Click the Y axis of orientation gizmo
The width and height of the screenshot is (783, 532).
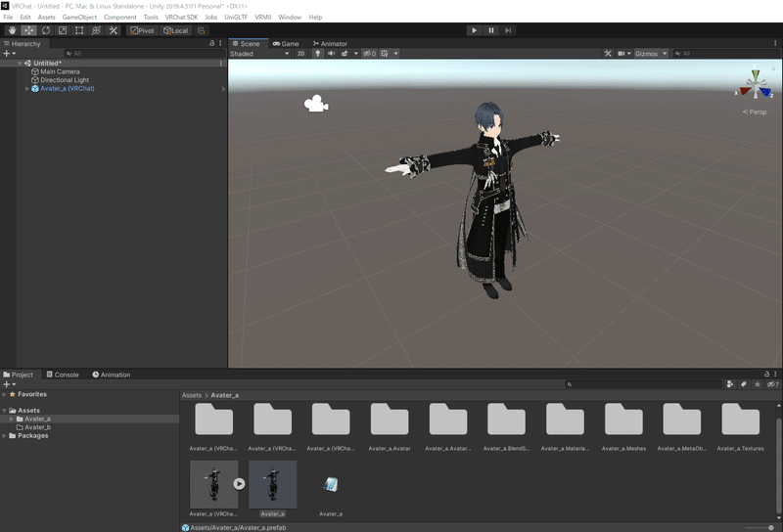[756, 74]
